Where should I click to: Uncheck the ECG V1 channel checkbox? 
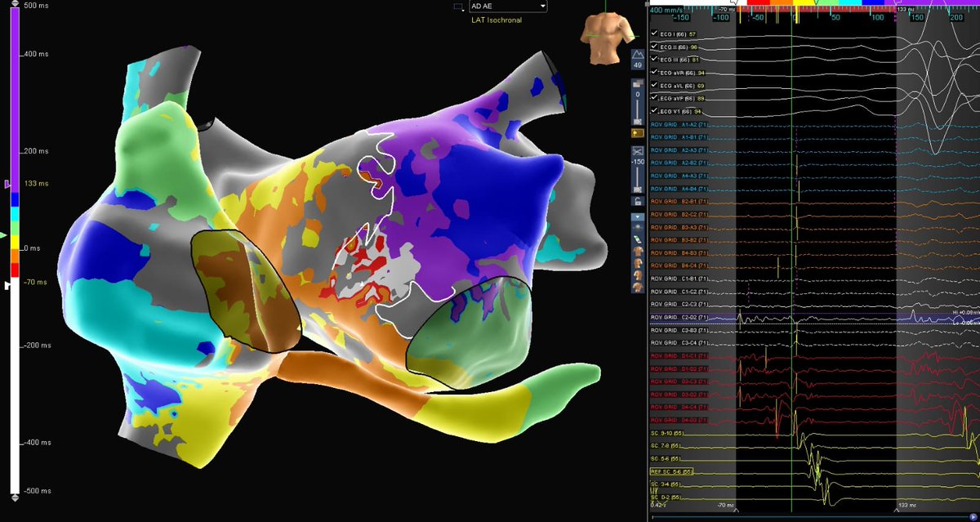click(654, 110)
